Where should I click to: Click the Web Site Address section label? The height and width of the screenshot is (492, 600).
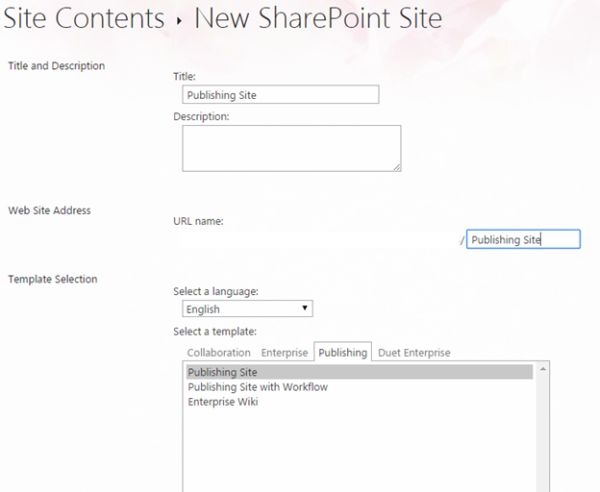49,210
